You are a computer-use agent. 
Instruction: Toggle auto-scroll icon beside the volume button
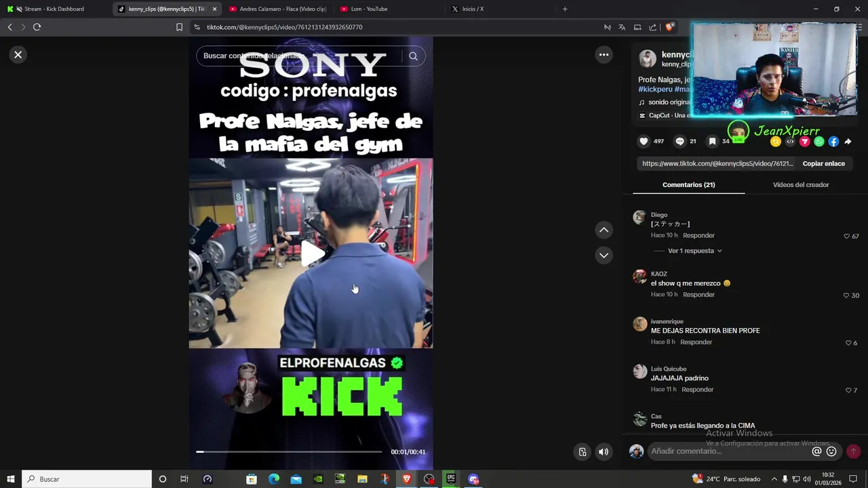tap(583, 452)
